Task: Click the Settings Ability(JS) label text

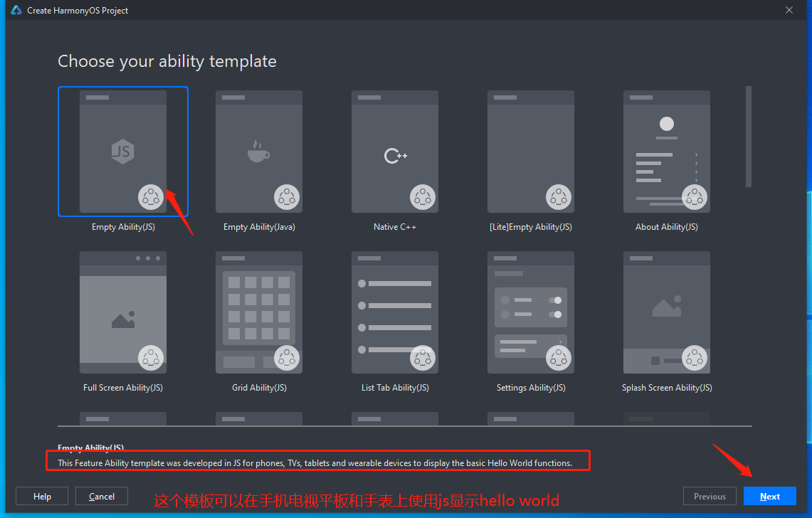Action: point(531,388)
